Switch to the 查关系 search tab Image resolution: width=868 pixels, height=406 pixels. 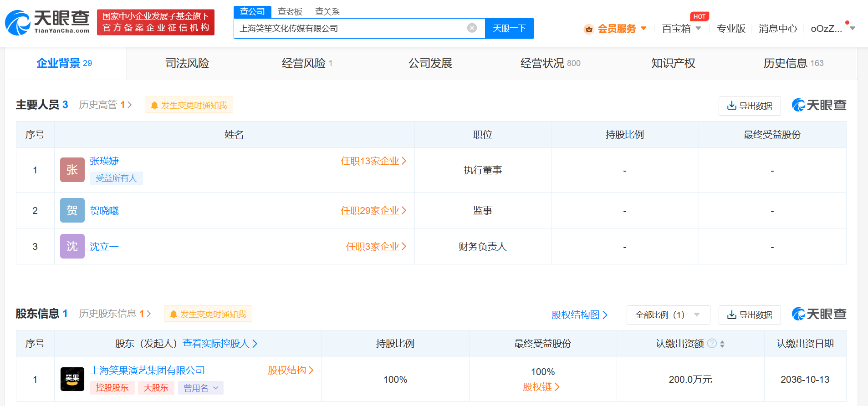[327, 12]
